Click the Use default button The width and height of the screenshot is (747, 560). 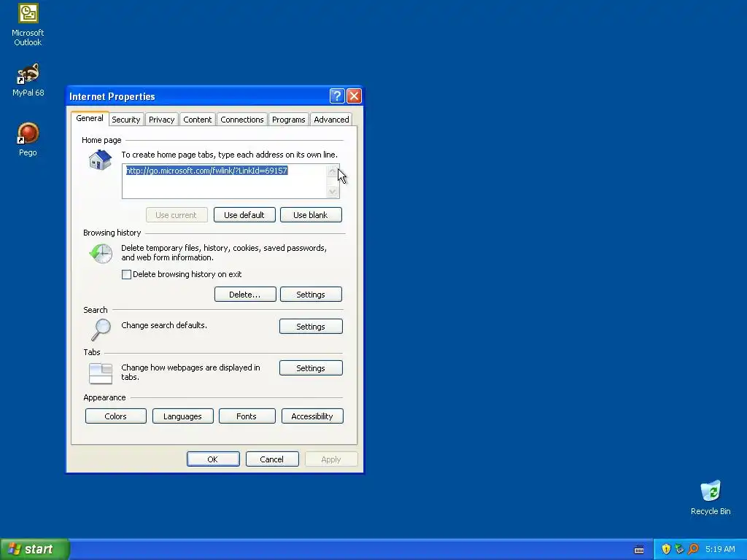244,215
